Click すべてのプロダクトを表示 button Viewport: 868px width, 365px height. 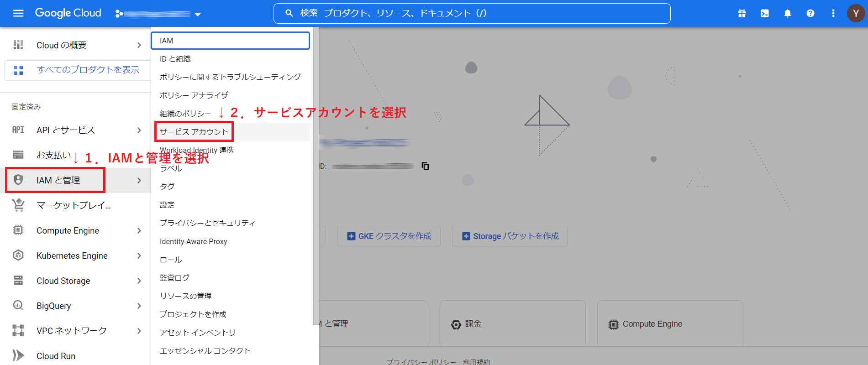[x=77, y=70]
